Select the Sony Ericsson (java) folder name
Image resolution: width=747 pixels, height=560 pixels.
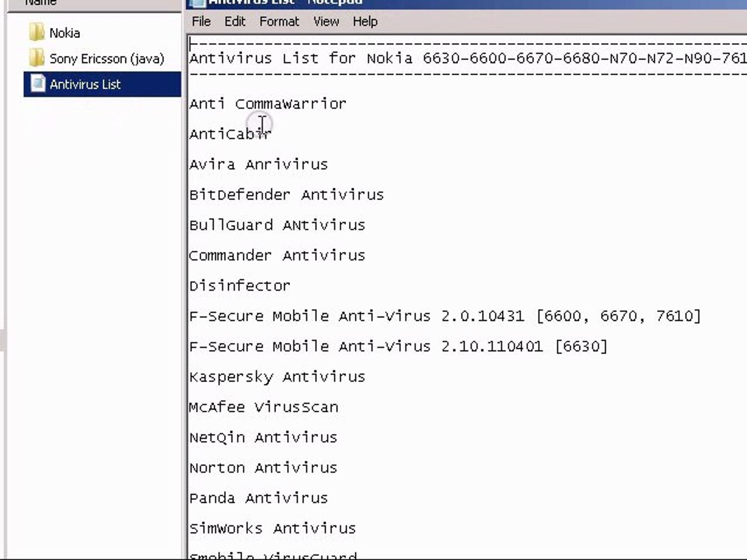pos(107,59)
